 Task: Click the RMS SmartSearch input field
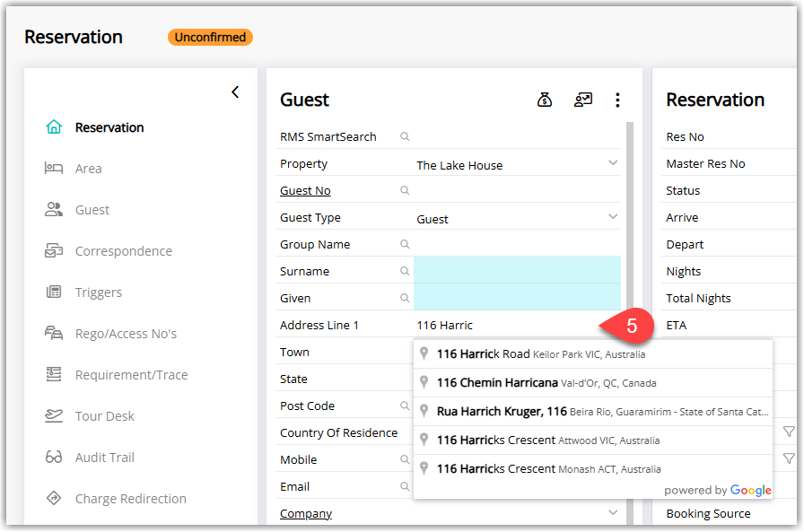[x=517, y=136]
